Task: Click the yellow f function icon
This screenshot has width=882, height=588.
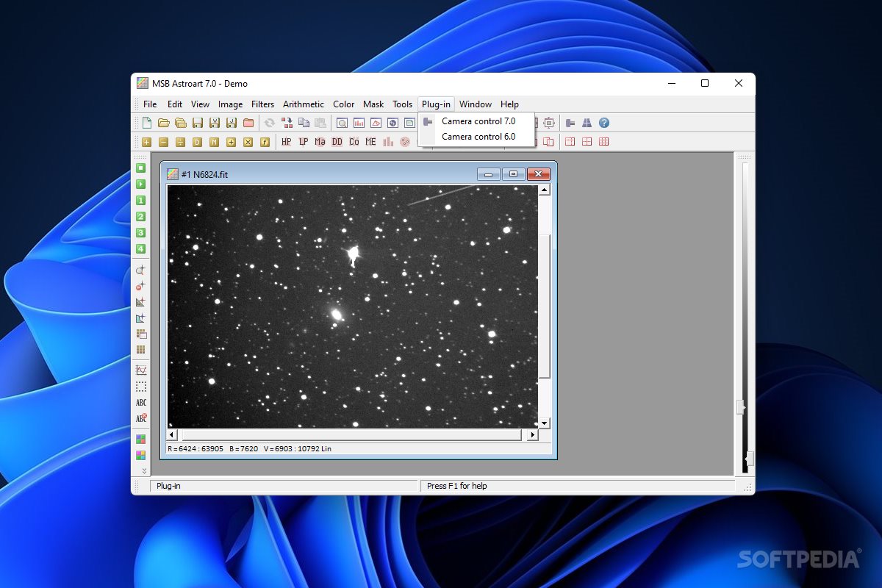Action: [265, 142]
